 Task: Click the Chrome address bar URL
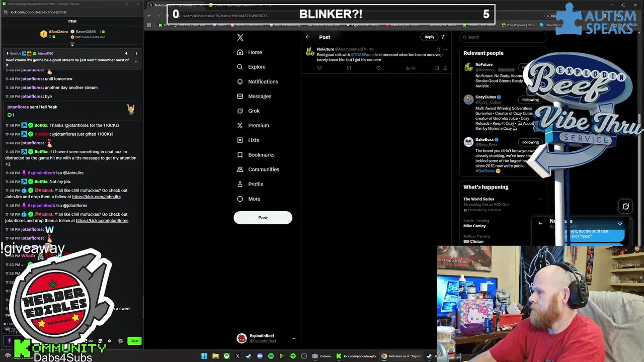pos(225,16)
